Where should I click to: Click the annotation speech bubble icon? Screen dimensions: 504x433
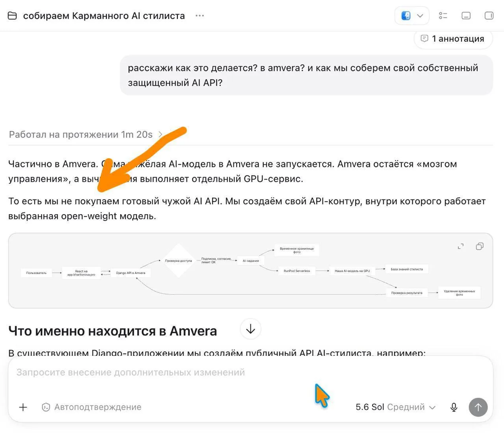click(x=424, y=39)
